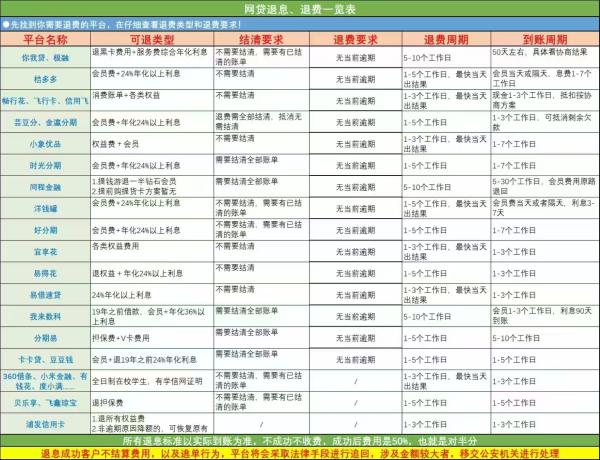Click platform cell 时光分期
The image size is (600, 460).
[45, 165]
